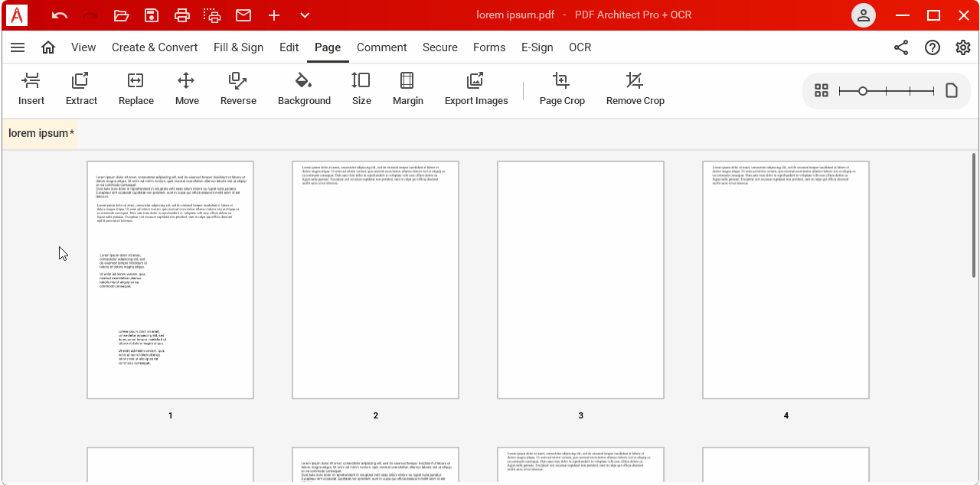Switch to large single page icon
This screenshot has height=485, width=980.
pyautogui.click(x=952, y=91)
